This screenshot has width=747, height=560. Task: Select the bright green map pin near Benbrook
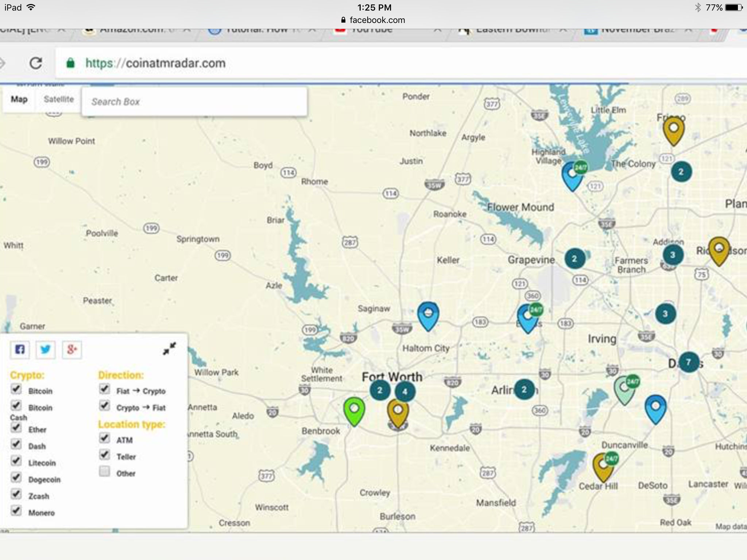pos(354,411)
